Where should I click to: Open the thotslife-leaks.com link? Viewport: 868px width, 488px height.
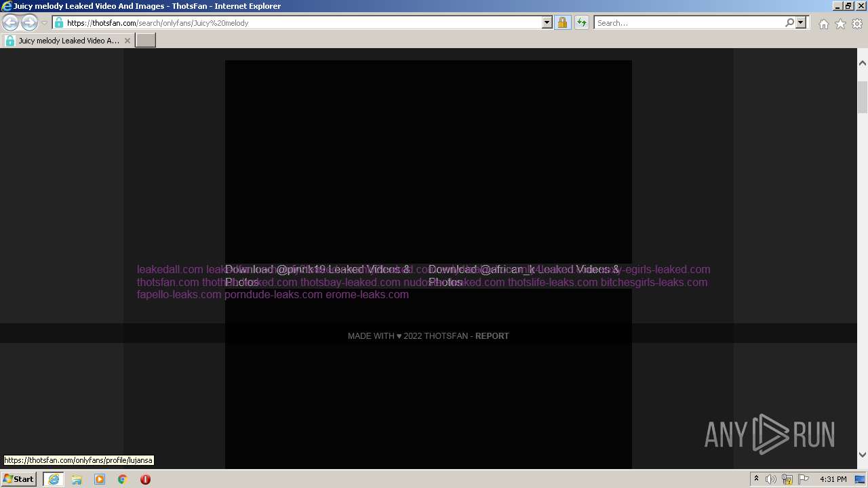tap(553, 283)
